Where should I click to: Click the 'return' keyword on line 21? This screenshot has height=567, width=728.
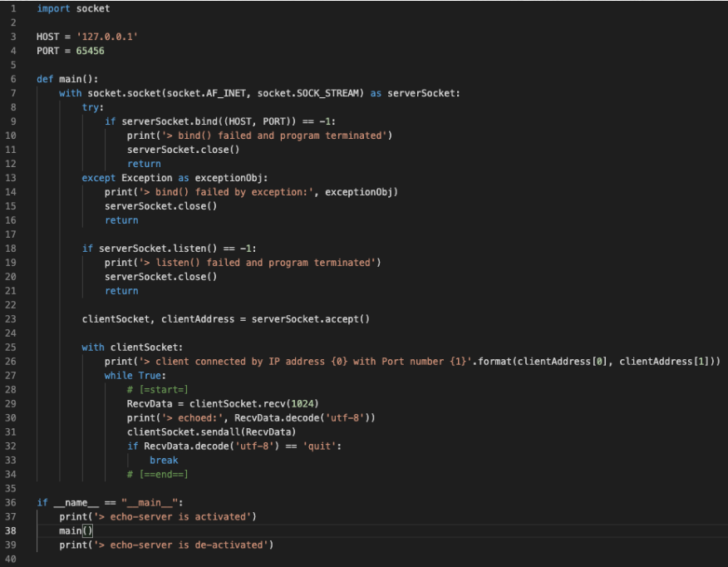point(121,291)
